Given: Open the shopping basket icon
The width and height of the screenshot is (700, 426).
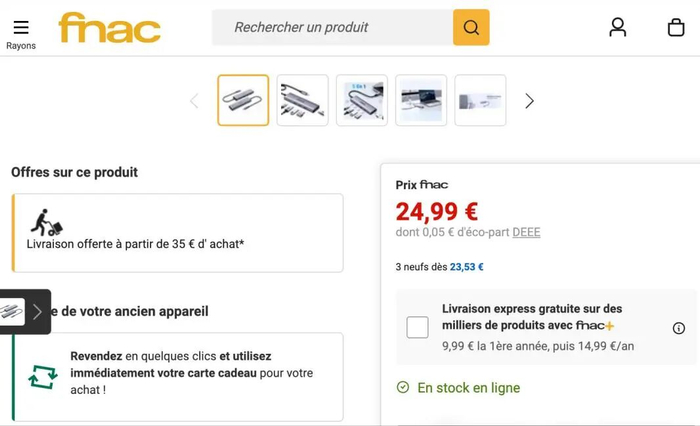Looking at the screenshot, I should point(676,27).
